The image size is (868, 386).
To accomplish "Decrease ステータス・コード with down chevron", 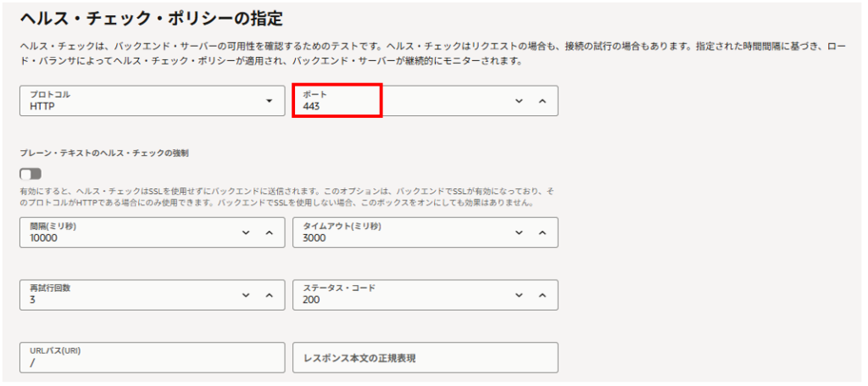I will (519, 294).
